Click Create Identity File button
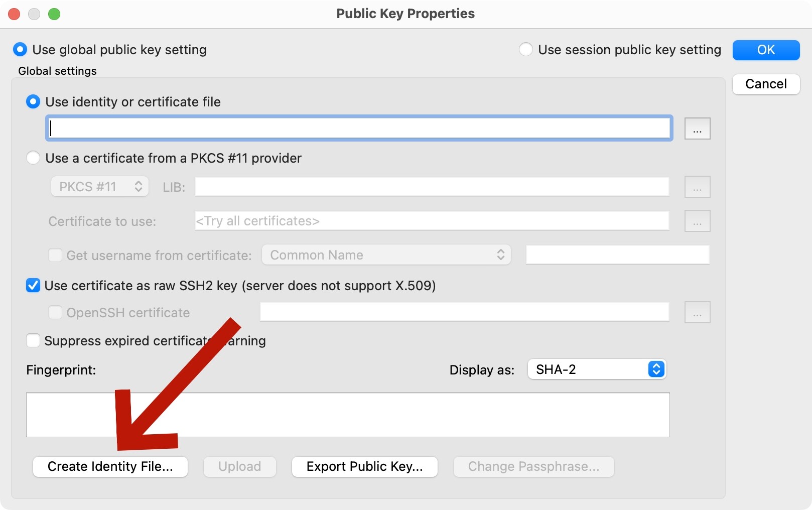Viewport: 812px width, 510px height. (x=110, y=467)
